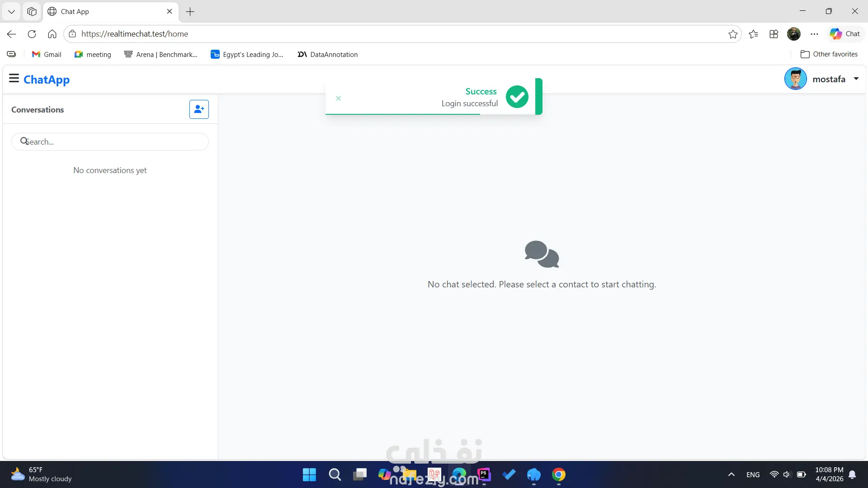Click the add contact icon button
The width and height of the screenshot is (868, 488).
(199, 109)
